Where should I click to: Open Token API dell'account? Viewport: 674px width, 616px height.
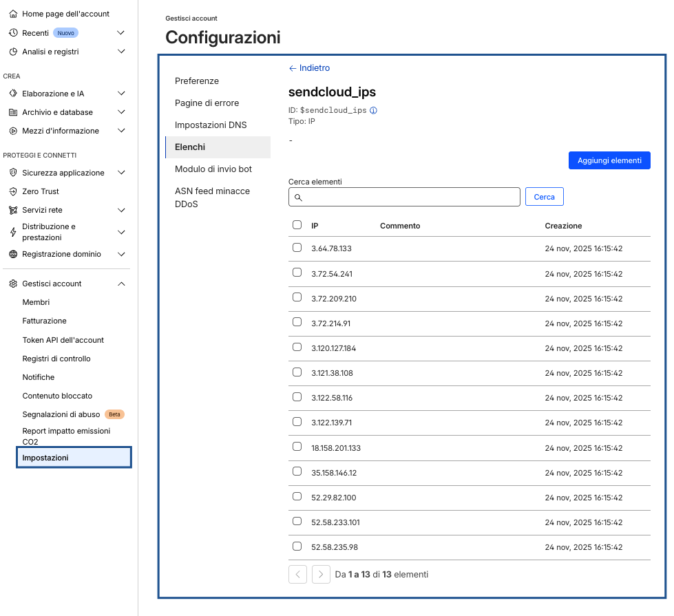pyautogui.click(x=63, y=340)
